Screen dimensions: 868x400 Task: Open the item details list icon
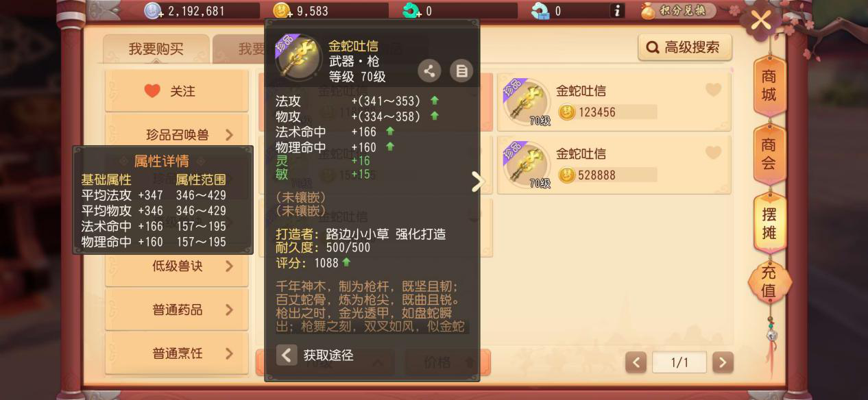pos(461,71)
